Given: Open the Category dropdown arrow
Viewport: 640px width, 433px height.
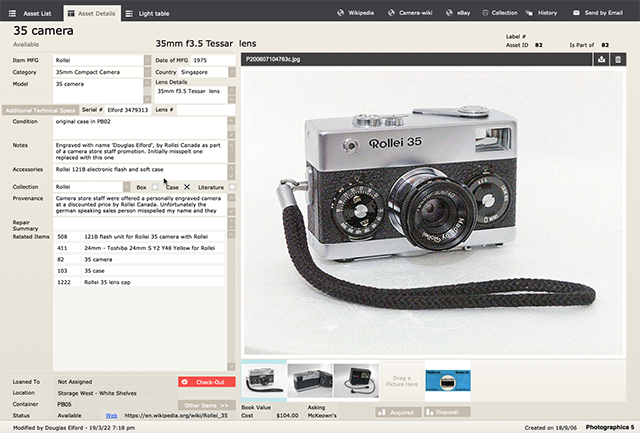Looking at the screenshot, I should [147, 73].
